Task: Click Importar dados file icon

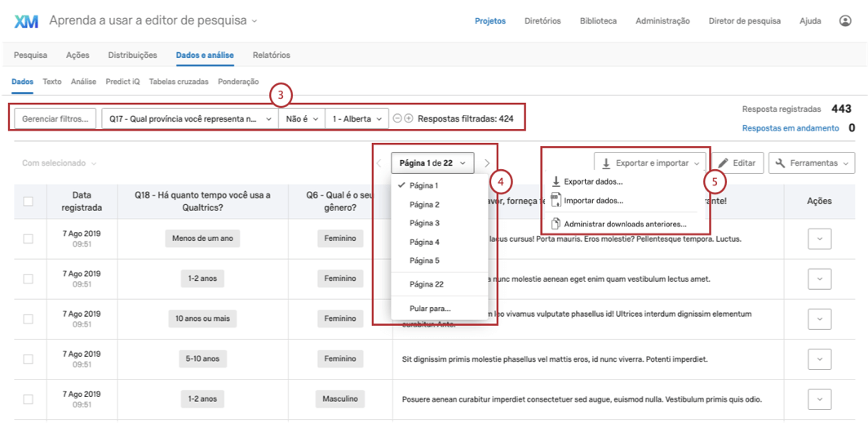Action: pos(556,200)
